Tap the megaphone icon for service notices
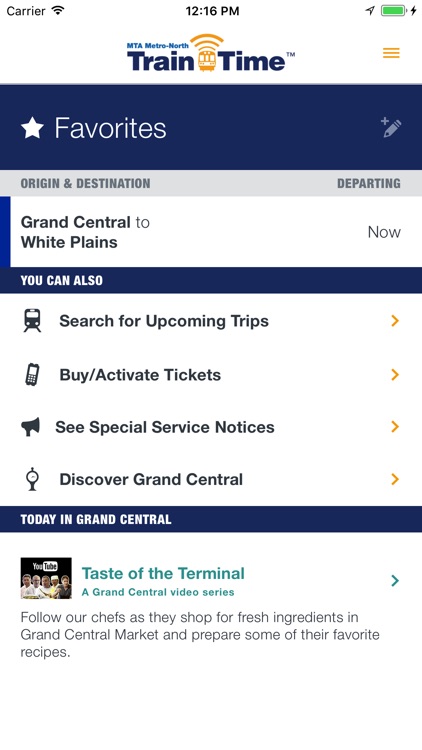The image size is (422, 750). [x=31, y=427]
